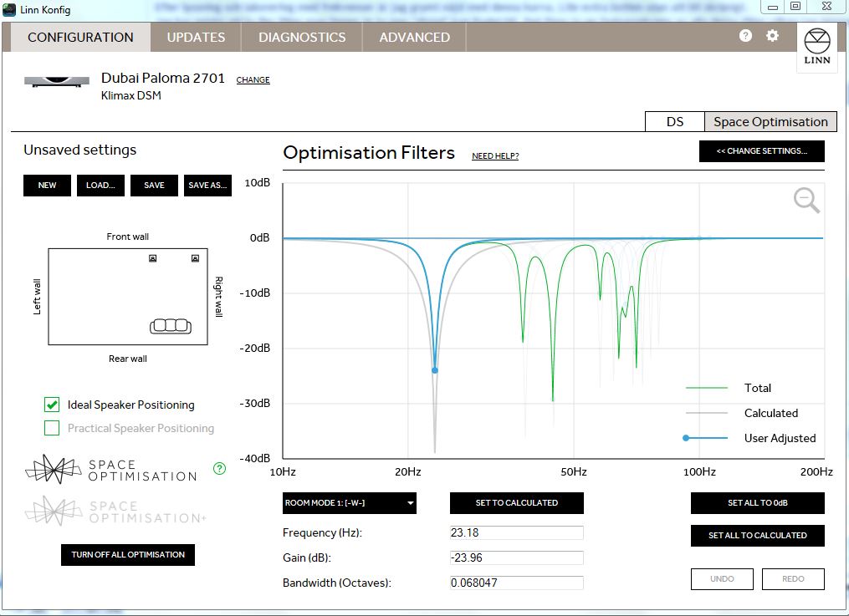The height and width of the screenshot is (616, 849).
Task: Click the Need Help? link
Action: 495,156
